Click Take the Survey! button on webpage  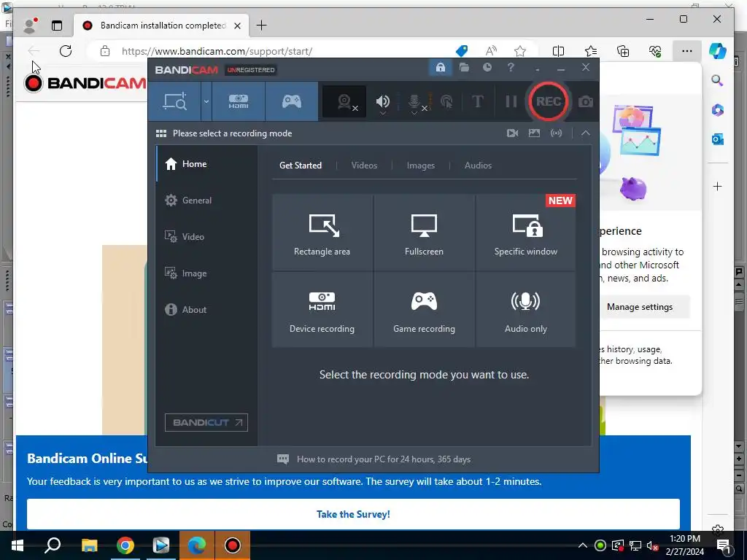[353, 514]
